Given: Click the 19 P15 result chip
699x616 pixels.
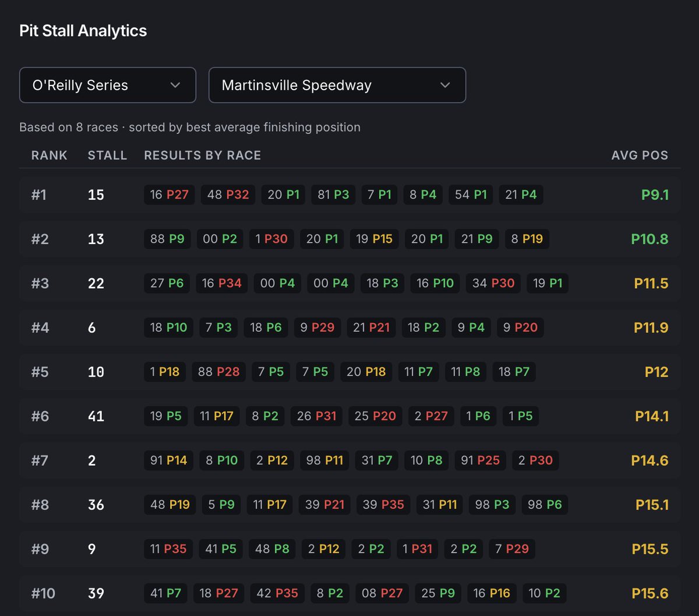Looking at the screenshot, I should click(374, 239).
